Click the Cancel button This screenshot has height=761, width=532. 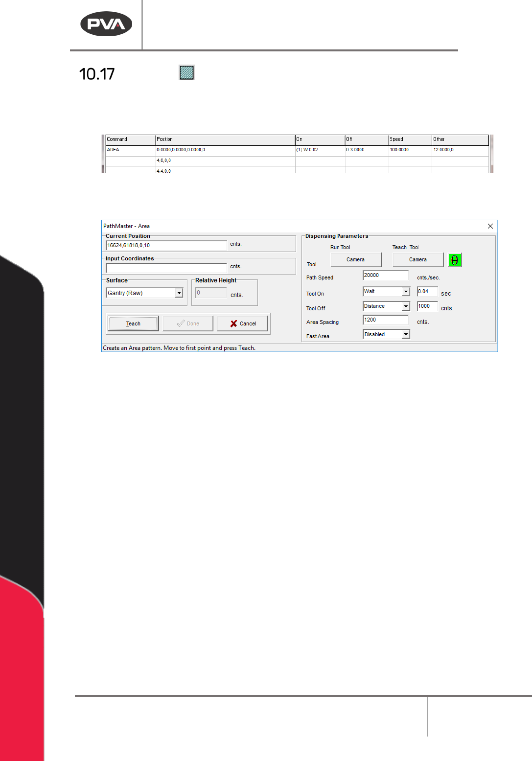point(242,323)
